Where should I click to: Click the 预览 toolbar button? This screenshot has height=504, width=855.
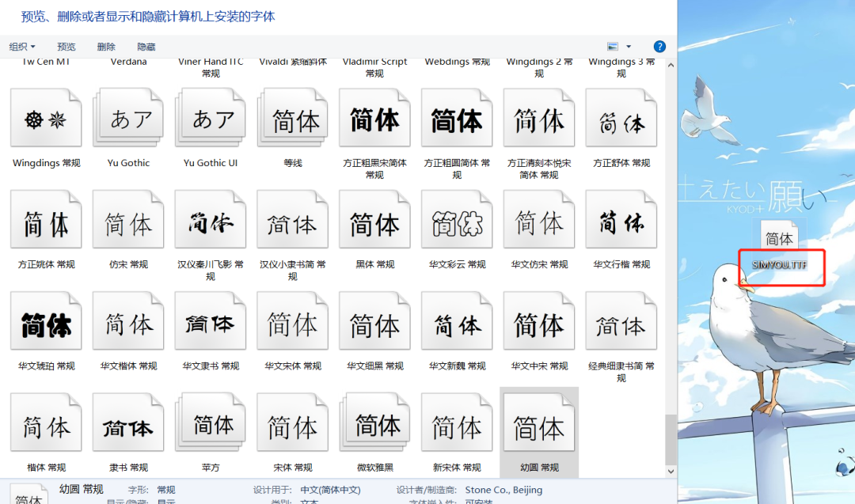point(66,47)
